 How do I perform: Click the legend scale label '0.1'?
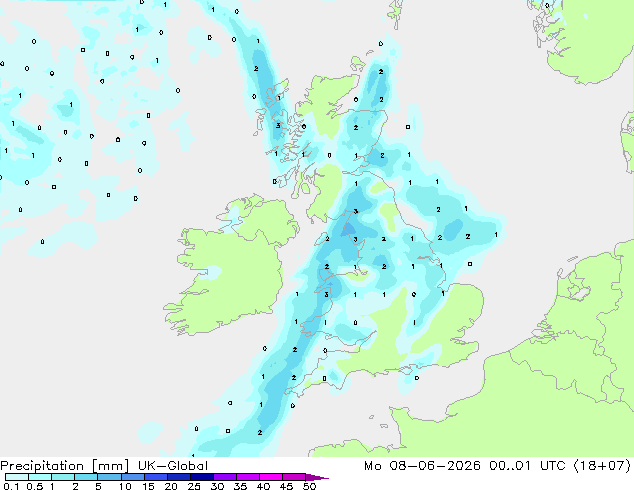pos(11,486)
